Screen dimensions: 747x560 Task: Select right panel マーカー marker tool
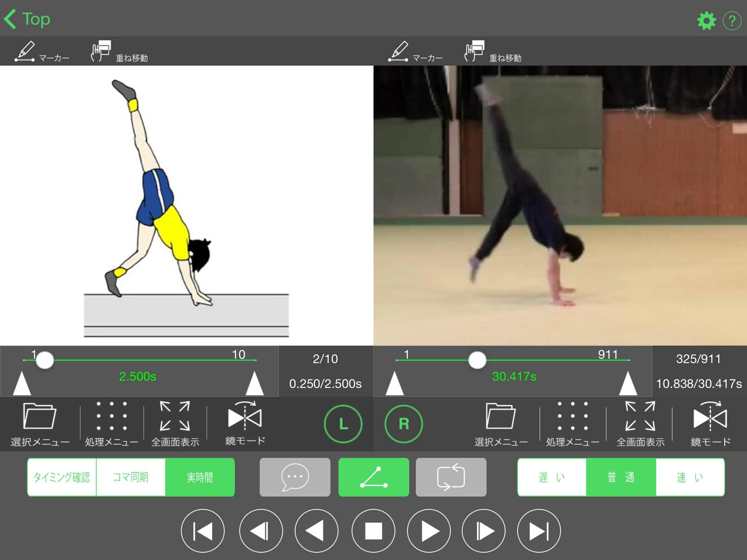[x=415, y=51]
